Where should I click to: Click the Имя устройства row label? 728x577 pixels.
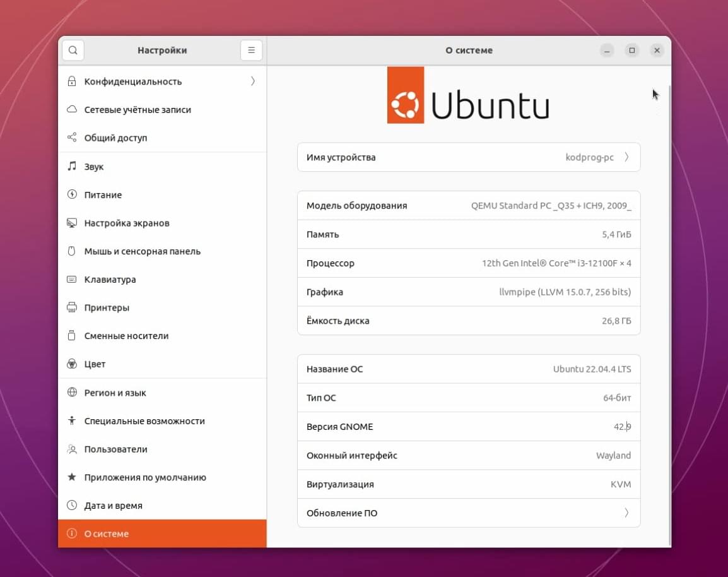point(341,157)
